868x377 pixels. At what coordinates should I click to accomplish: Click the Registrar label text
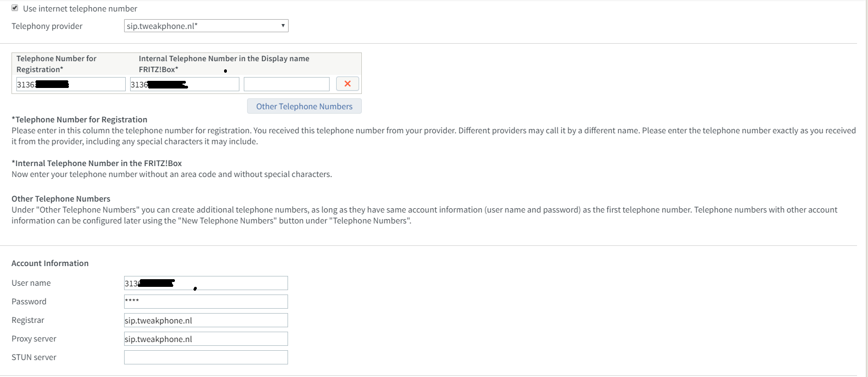pos(28,320)
